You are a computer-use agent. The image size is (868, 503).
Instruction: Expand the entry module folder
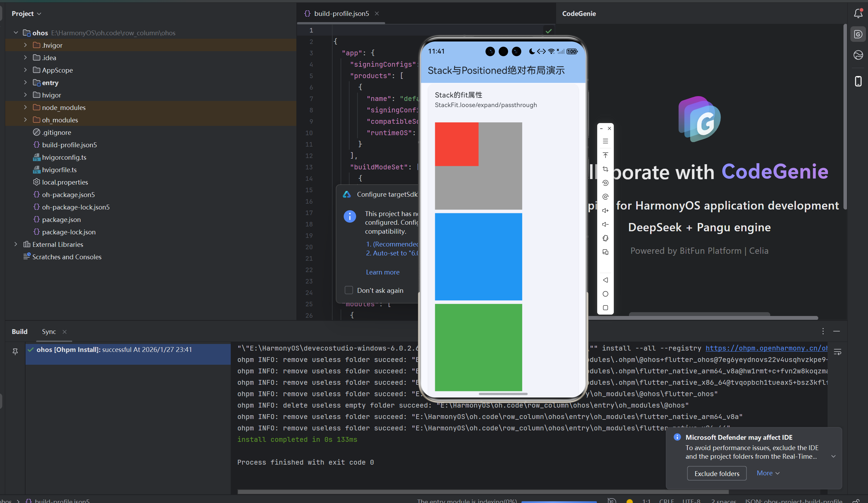pos(25,82)
